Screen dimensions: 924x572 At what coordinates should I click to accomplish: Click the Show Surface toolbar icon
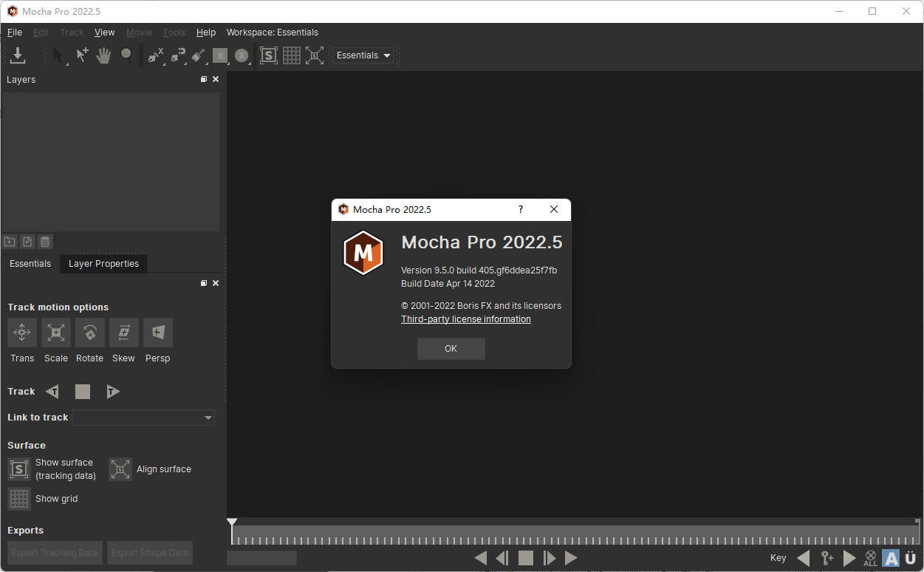(268, 55)
